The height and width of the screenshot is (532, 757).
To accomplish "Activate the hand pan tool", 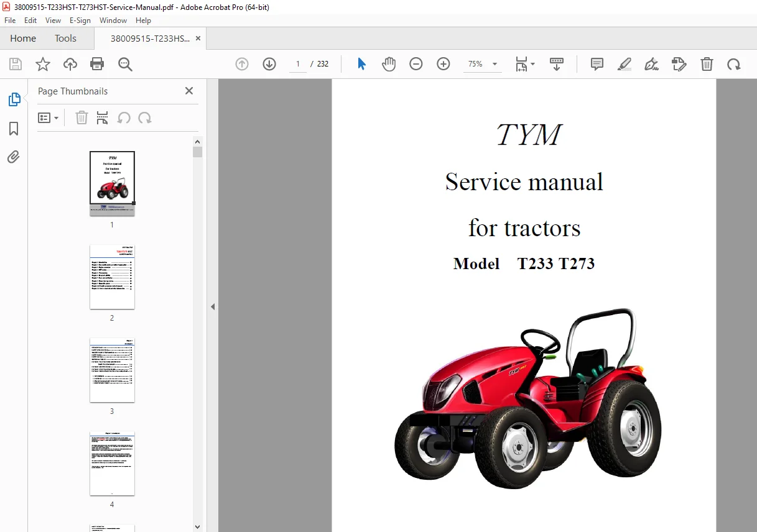I will (389, 64).
